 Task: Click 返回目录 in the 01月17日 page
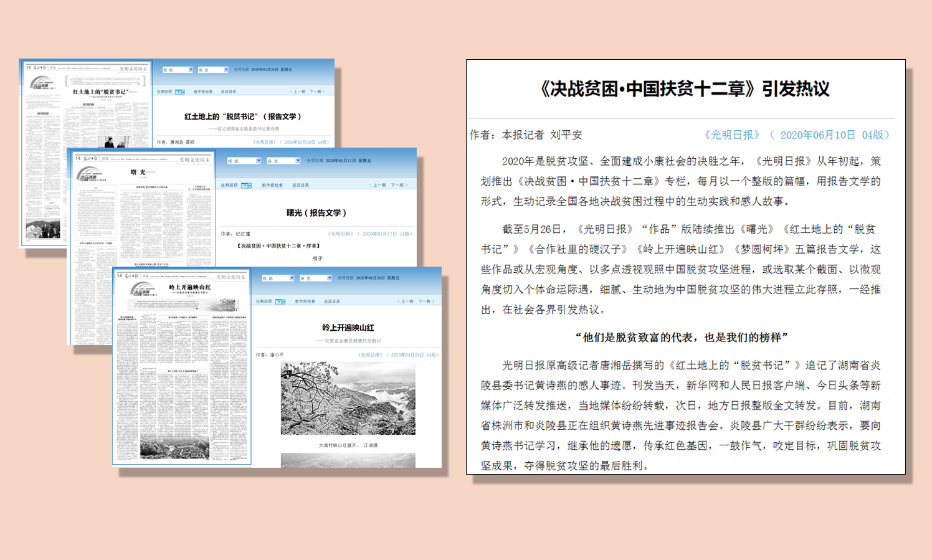(x=300, y=185)
